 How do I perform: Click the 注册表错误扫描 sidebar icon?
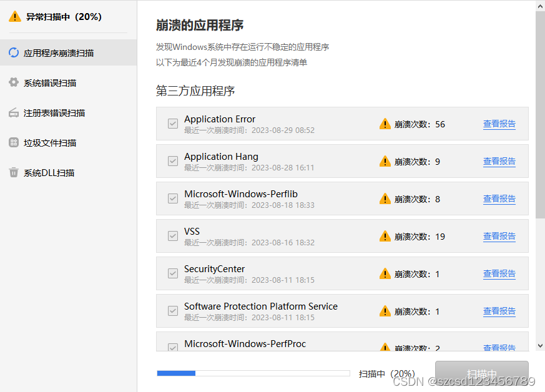14,113
